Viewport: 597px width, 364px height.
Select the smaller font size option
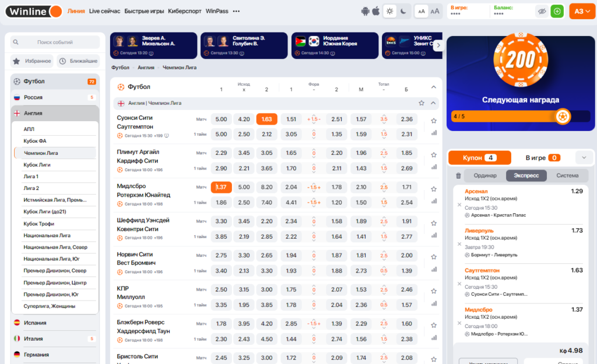click(421, 12)
